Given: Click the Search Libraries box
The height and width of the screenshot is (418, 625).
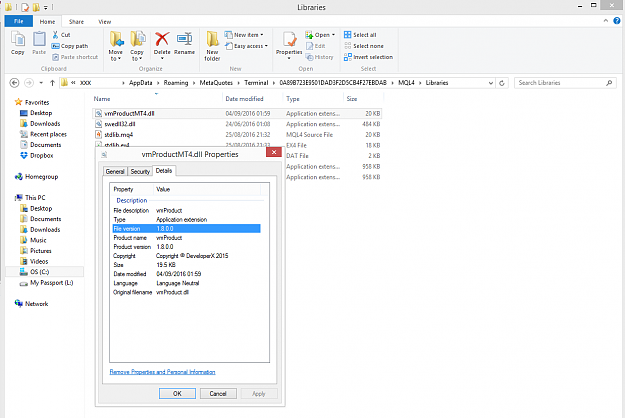Looking at the screenshot, I should pyautogui.click(x=565, y=83).
